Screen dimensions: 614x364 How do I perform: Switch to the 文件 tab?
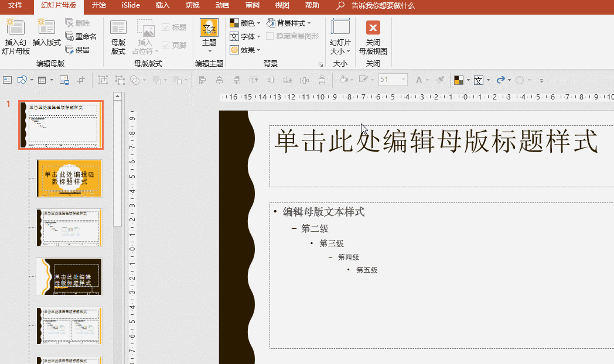(15, 5)
